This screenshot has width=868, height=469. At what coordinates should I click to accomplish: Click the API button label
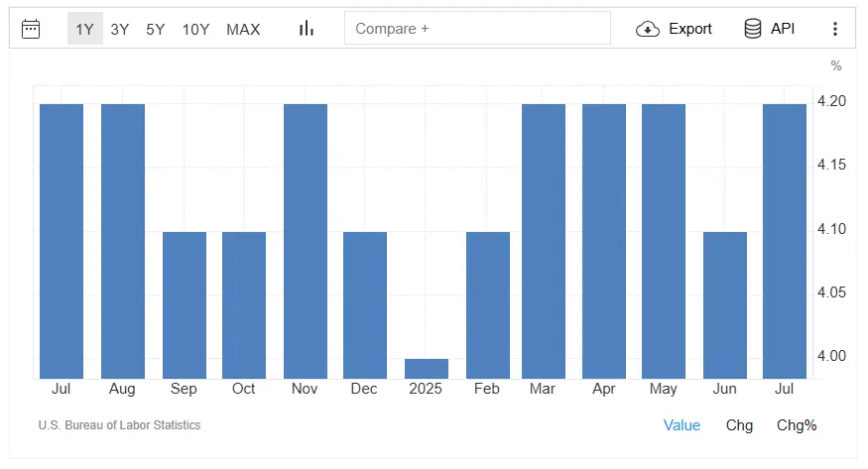pos(783,29)
